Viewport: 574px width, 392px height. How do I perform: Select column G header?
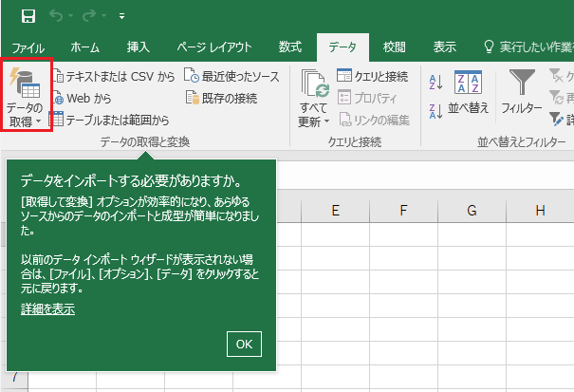tap(472, 211)
